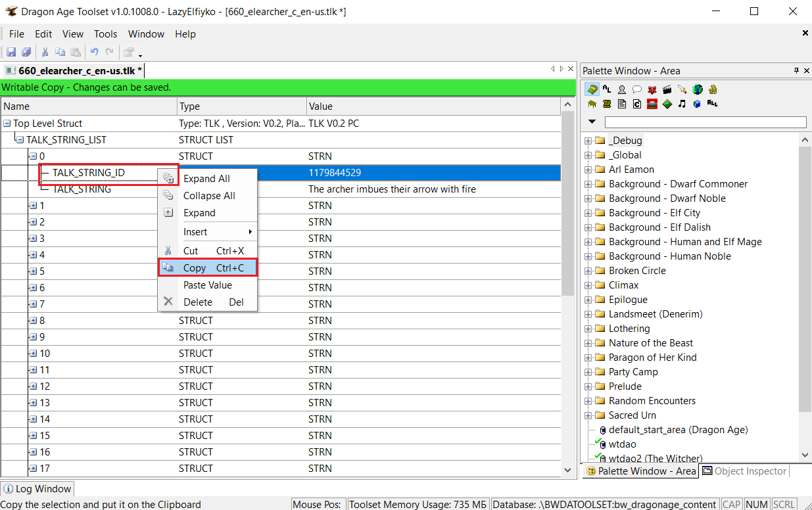Click the Save All toolbar icon
Viewport: 812px width, 510px height.
pos(26,53)
